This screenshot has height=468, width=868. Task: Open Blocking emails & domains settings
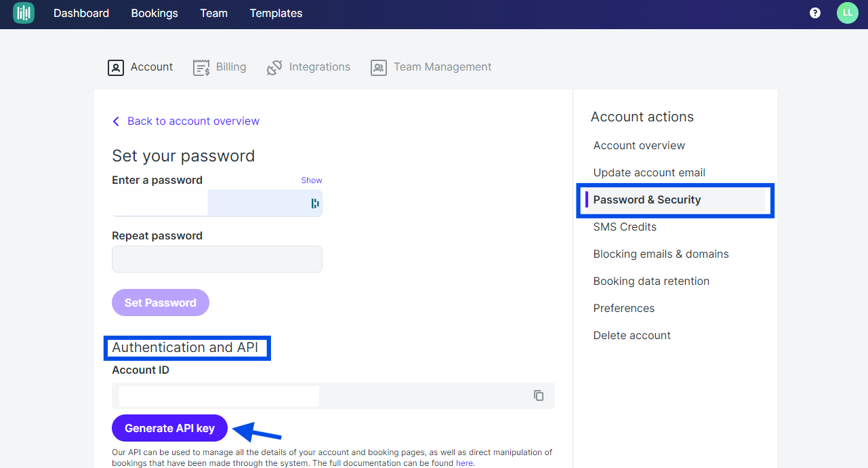click(x=661, y=254)
